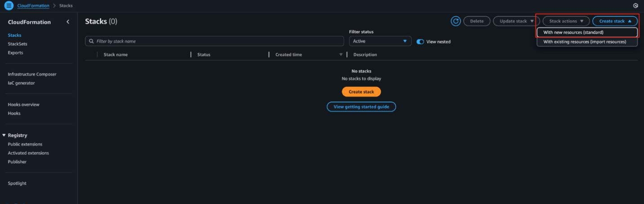This screenshot has width=644, height=204.
Task: Open the Stack actions dropdown
Action: (x=566, y=21)
